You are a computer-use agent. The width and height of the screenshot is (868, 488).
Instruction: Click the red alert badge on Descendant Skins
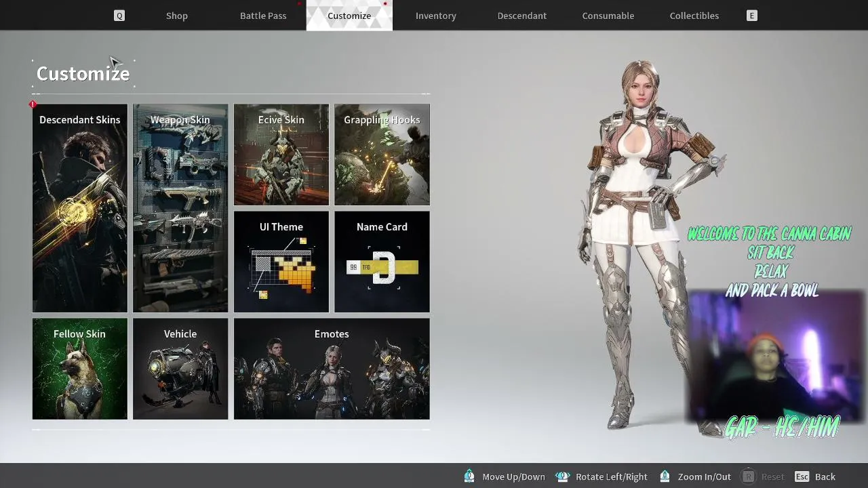[33, 104]
